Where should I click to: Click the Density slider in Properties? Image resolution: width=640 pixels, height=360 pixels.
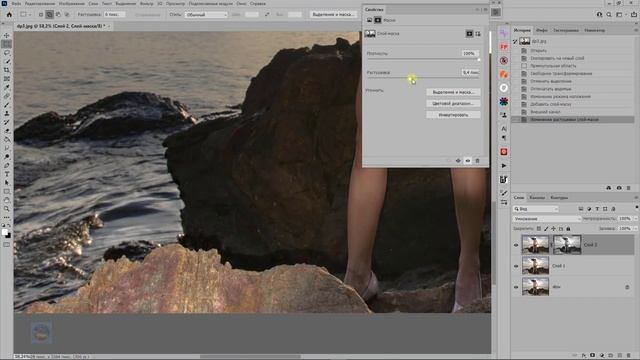click(x=423, y=60)
